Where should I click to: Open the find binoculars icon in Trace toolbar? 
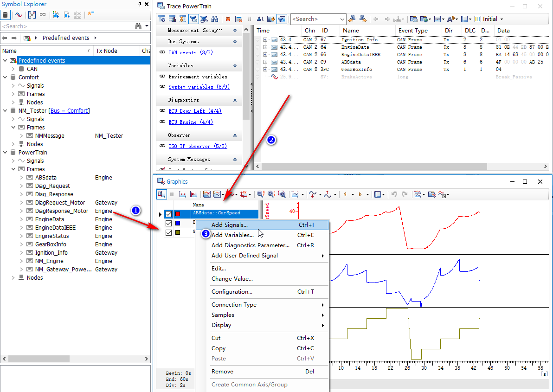pyautogui.click(x=214, y=19)
